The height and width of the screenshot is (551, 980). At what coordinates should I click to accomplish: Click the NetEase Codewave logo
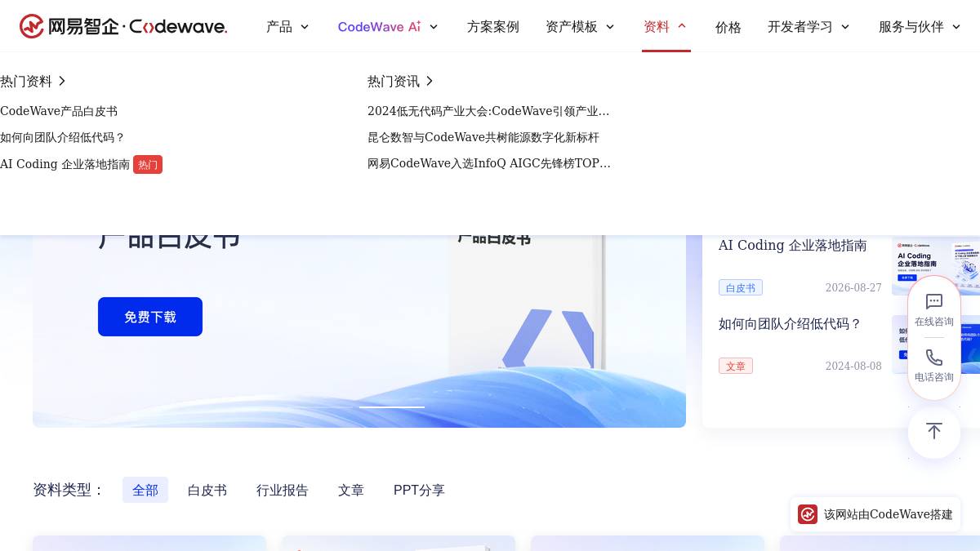click(123, 26)
